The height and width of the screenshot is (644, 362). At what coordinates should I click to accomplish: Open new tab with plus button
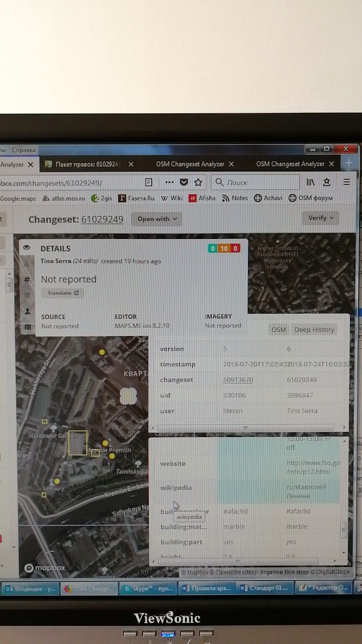coord(348,164)
